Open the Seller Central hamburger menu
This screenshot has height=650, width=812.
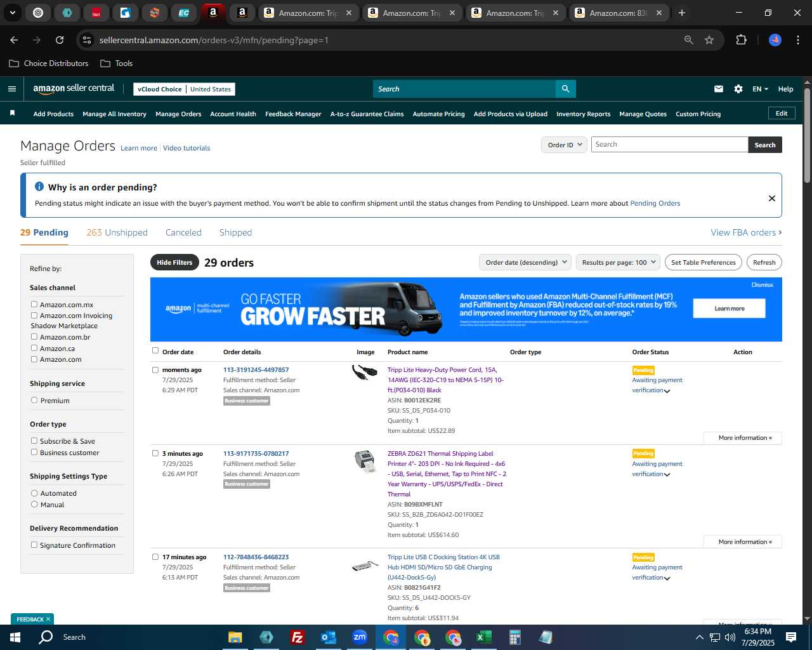click(12, 89)
